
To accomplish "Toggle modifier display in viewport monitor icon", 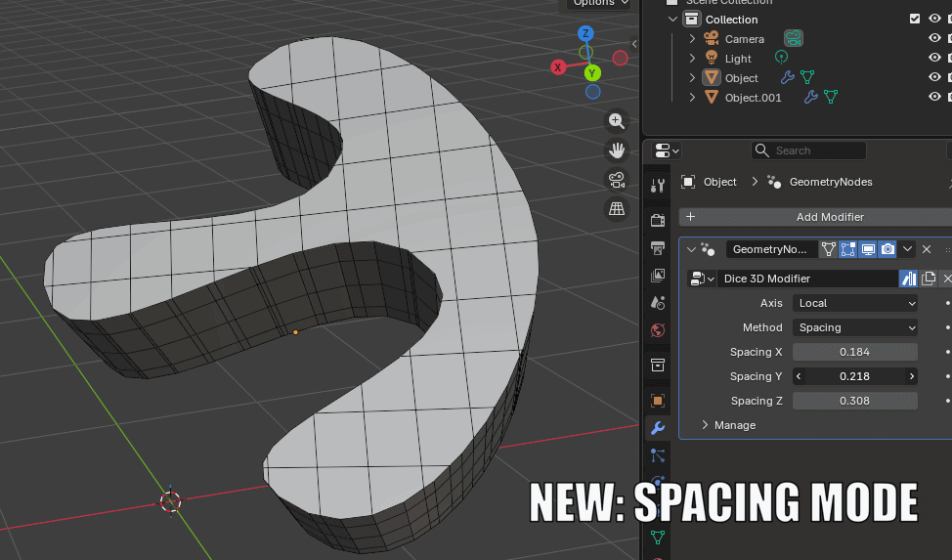I will click(x=868, y=249).
